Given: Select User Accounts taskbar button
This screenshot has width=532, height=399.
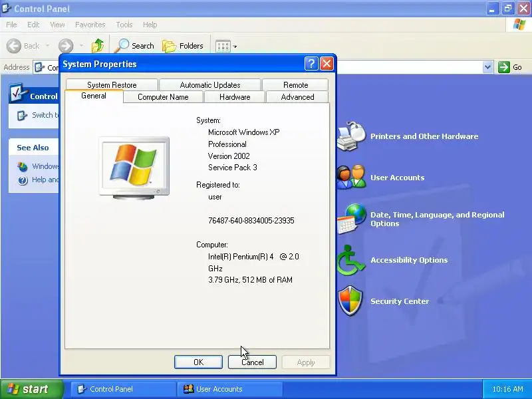Looking at the screenshot, I should [x=229, y=389].
